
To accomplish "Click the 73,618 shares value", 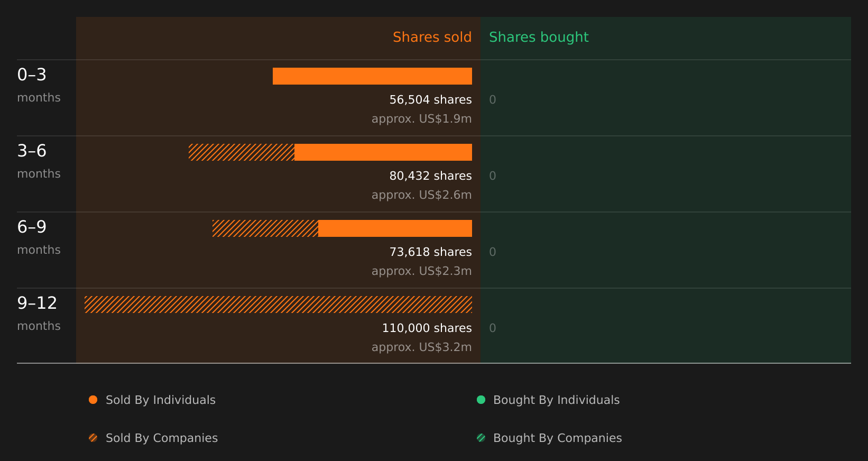I will tap(430, 252).
